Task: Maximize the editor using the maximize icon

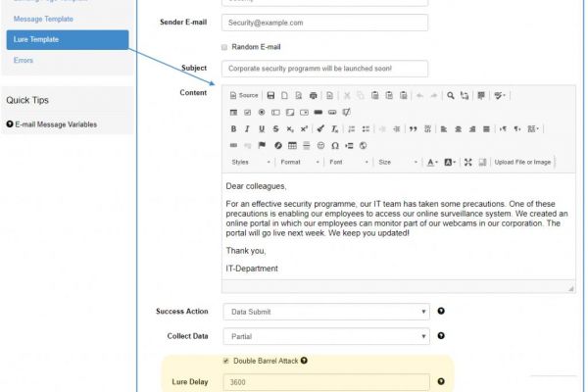Action: click(467, 162)
